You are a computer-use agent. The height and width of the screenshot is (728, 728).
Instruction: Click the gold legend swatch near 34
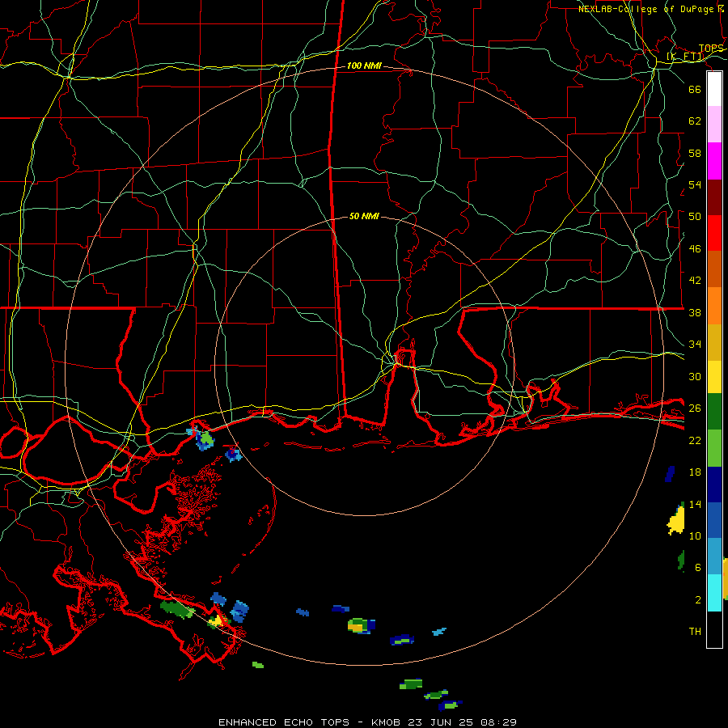(714, 343)
